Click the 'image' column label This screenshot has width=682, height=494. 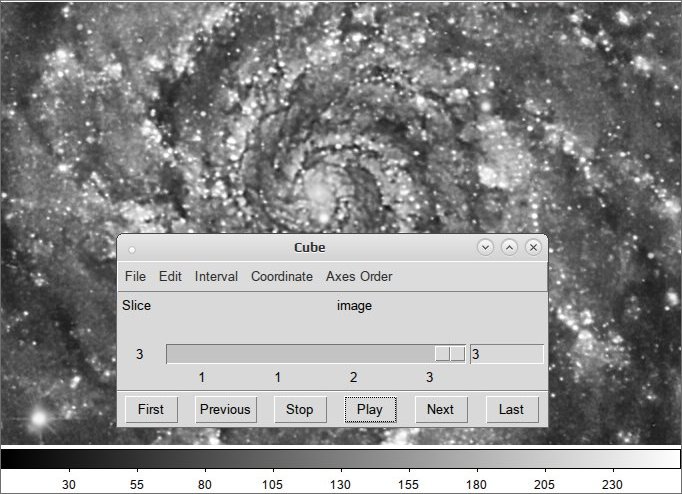tap(354, 306)
